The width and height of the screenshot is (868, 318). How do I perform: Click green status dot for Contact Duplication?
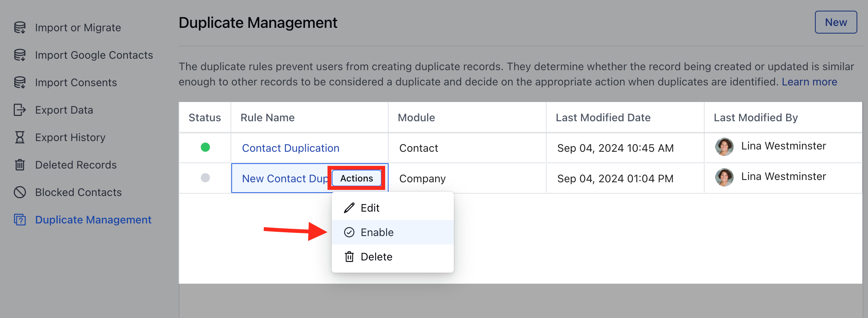205,147
